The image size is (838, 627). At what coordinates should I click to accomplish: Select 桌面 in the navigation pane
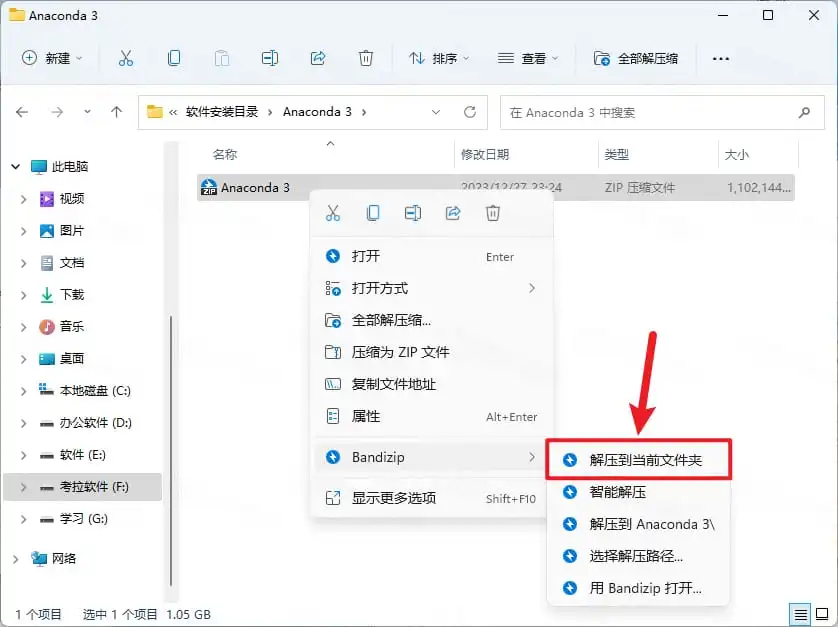pyautogui.click(x=72, y=359)
